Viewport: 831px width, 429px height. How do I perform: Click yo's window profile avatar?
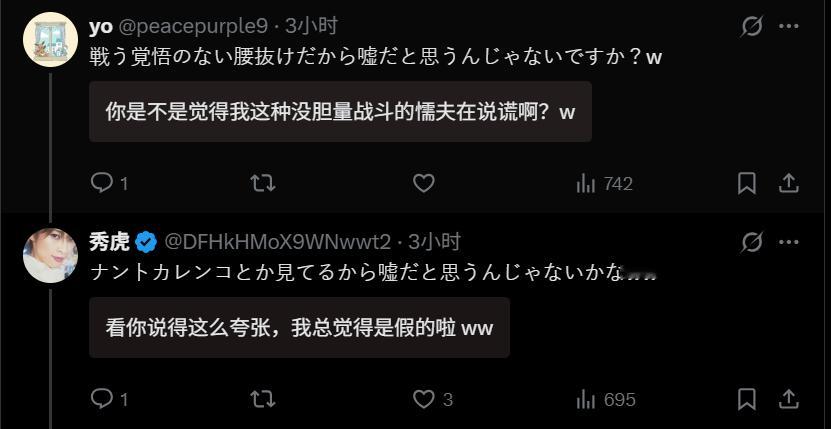tap(50, 39)
